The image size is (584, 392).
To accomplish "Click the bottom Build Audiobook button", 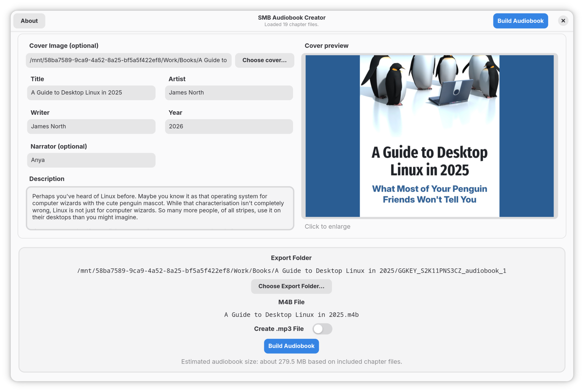I will click(291, 346).
